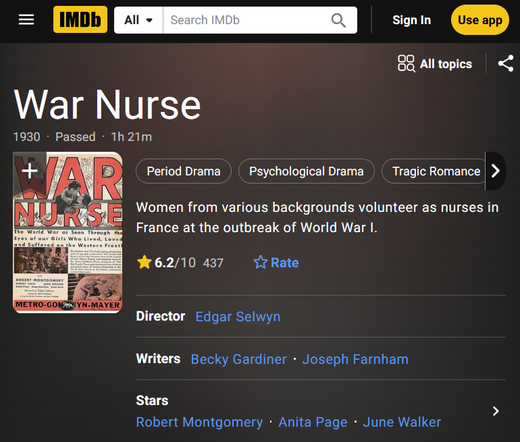520x442 pixels.
Task: Select the War Nurse title heading
Action: point(107,105)
